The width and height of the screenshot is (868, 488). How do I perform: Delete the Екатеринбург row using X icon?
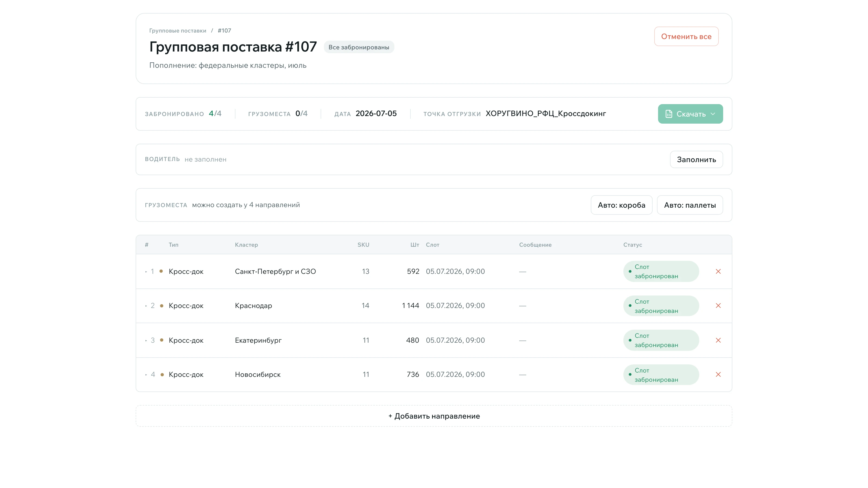point(718,340)
